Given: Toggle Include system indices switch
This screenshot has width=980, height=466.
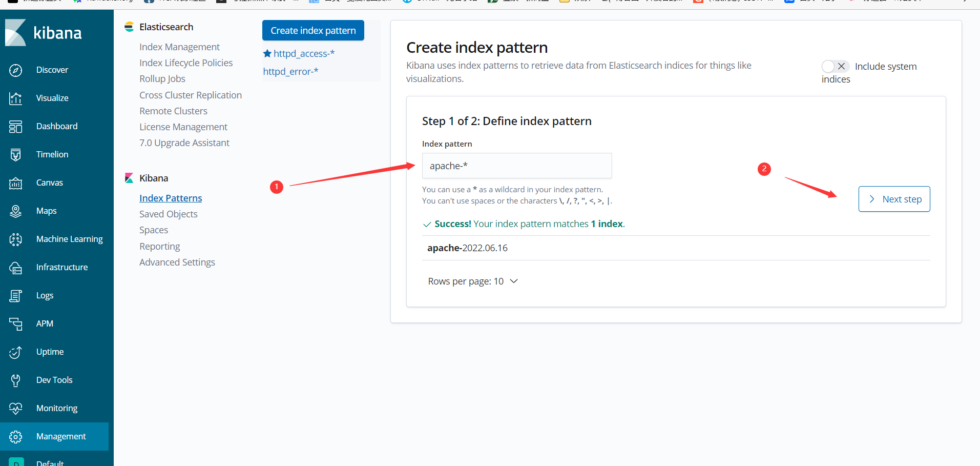Looking at the screenshot, I should (x=835, y=66).
